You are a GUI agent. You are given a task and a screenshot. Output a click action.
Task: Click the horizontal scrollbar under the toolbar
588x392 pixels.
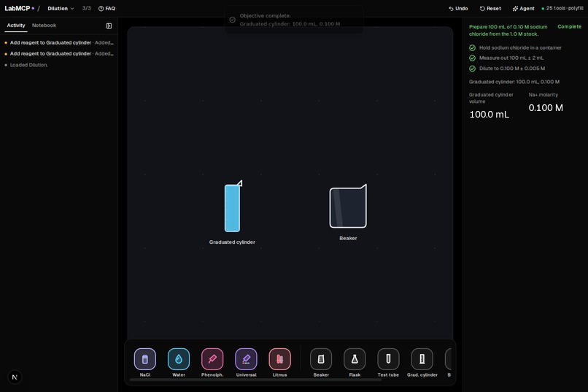click(255, 380)
